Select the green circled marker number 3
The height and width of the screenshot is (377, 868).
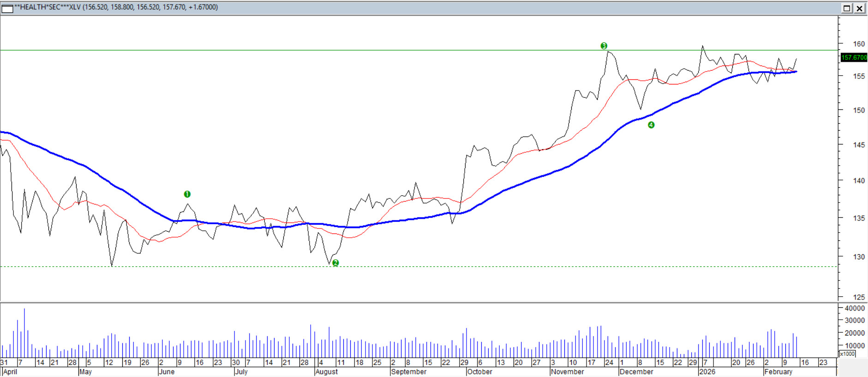pyautogui.click(x=604, y=46)
